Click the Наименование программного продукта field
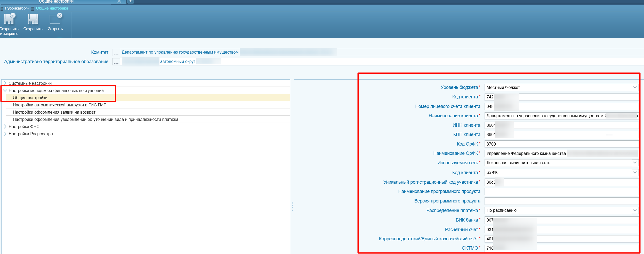644x254 pixels. 561,192
